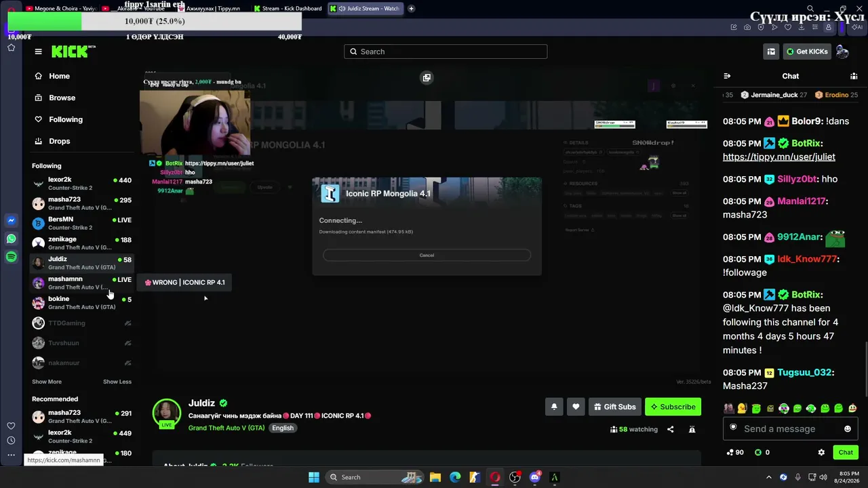Share the stream via the share icon

click(671, 429)
